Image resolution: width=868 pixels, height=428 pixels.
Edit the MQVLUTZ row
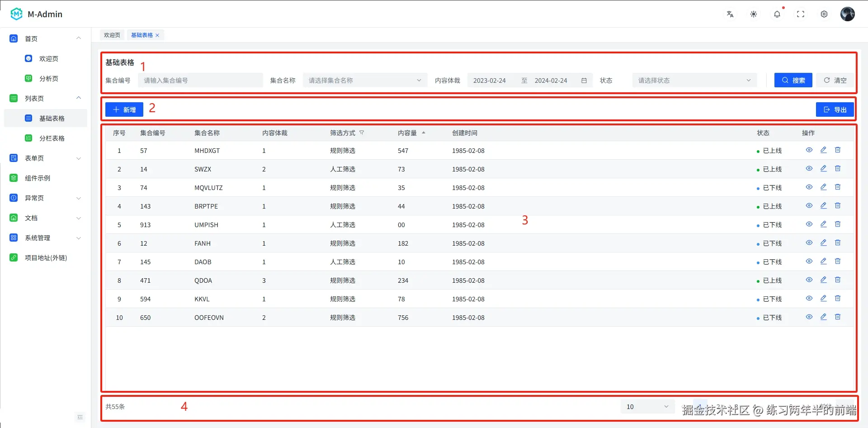pyautogui.click(x=824, y=187)
